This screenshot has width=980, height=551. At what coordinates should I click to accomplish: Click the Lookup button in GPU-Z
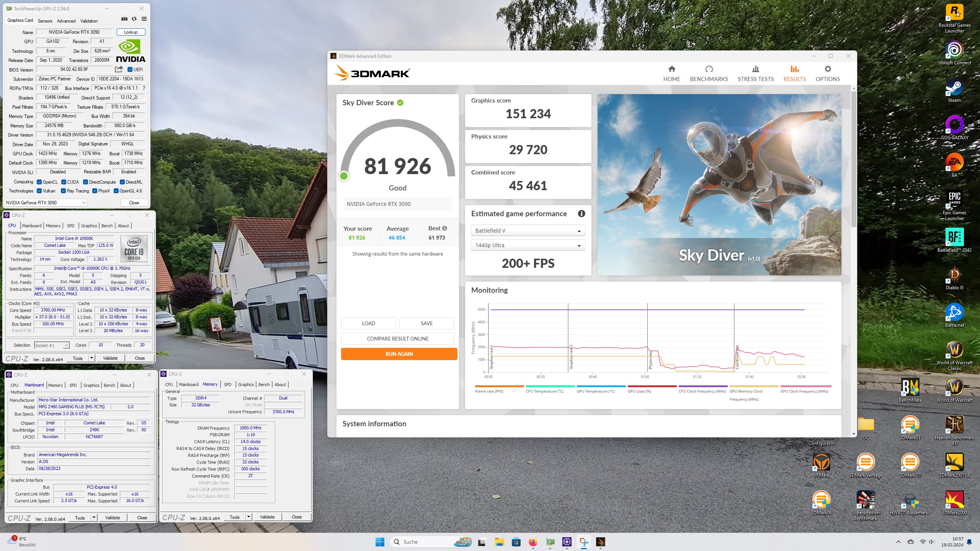tap(131, 32)
